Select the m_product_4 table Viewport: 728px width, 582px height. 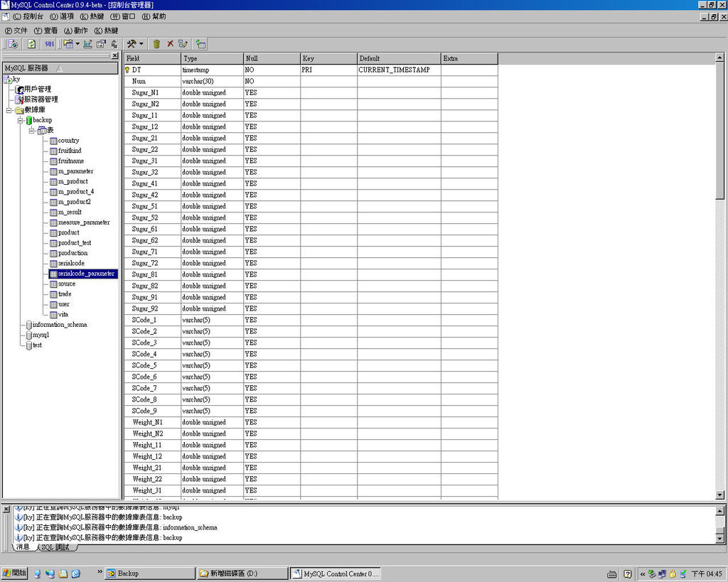click(76, 192)
